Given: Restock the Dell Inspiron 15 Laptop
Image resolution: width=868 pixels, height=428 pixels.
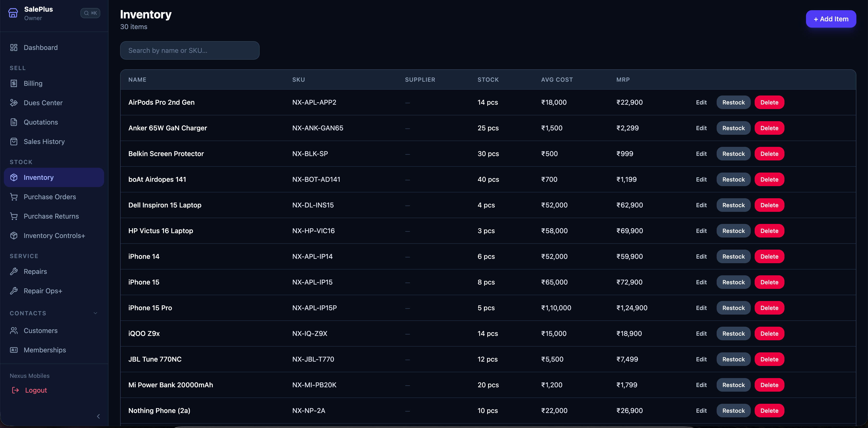Looking at the screenshot, I should tap(733, 205).
